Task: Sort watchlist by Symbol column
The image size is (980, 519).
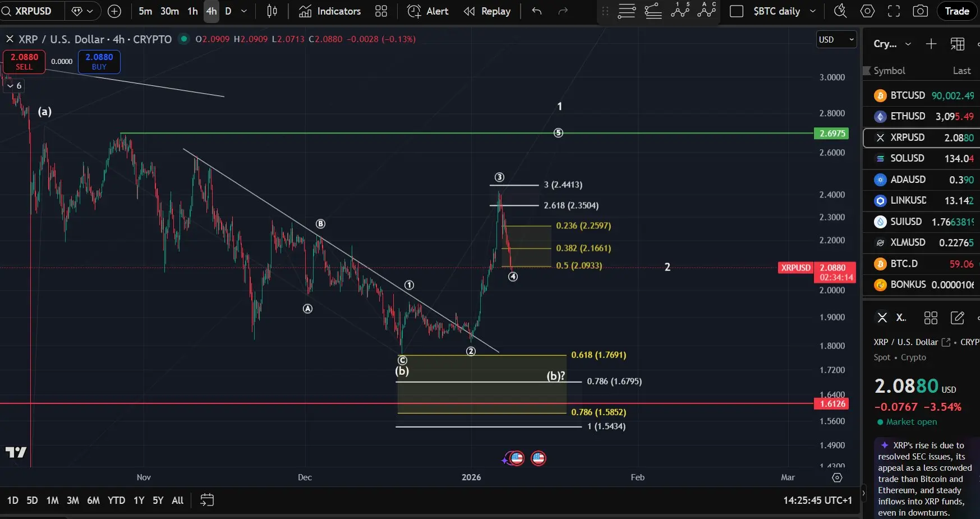Action: 889,71
